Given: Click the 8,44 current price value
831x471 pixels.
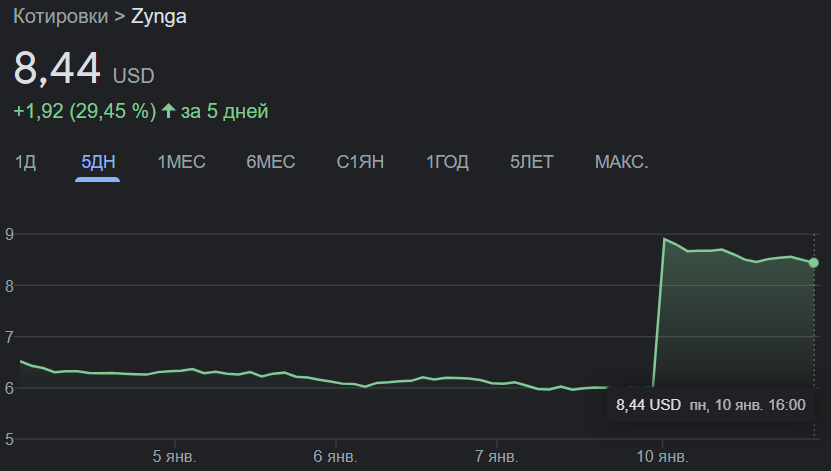Looking at the screenshot, I should pos(57,68).
